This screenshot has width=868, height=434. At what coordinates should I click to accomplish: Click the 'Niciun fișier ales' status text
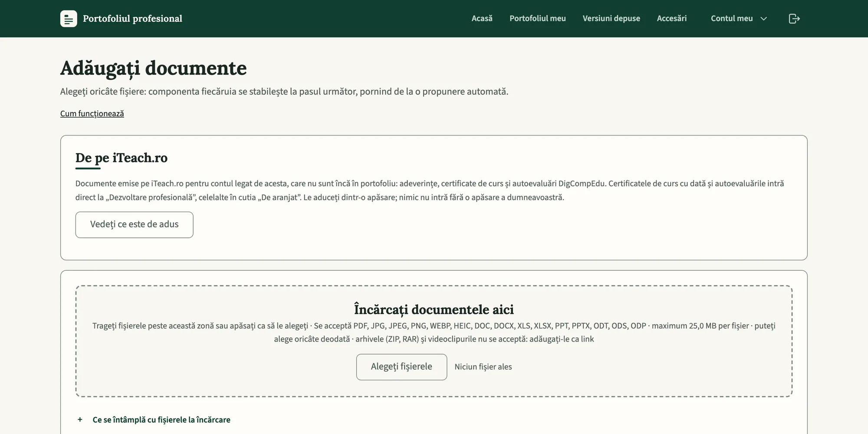point(483,367)
